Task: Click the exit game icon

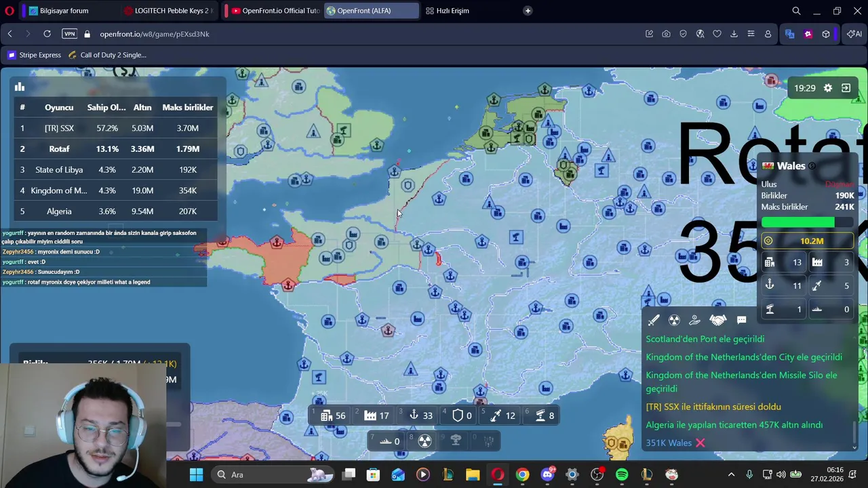Action: click(x=846, y=88)
